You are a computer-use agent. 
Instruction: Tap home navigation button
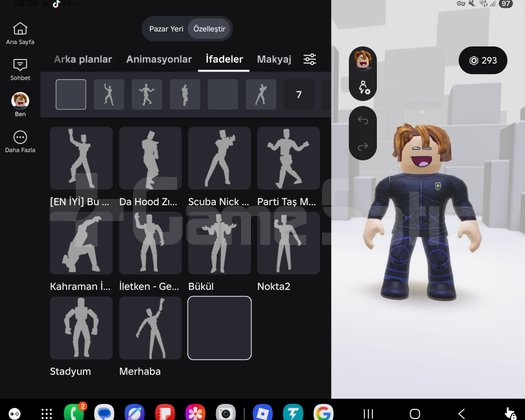click(x=415, y=414)
